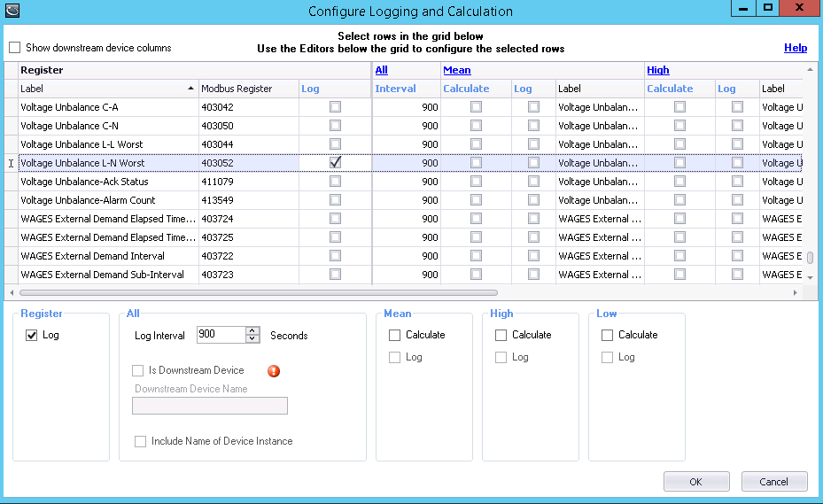823x504 pixels.
Task: Click grid vertical scrollbar down arrow
Action: 810,278
